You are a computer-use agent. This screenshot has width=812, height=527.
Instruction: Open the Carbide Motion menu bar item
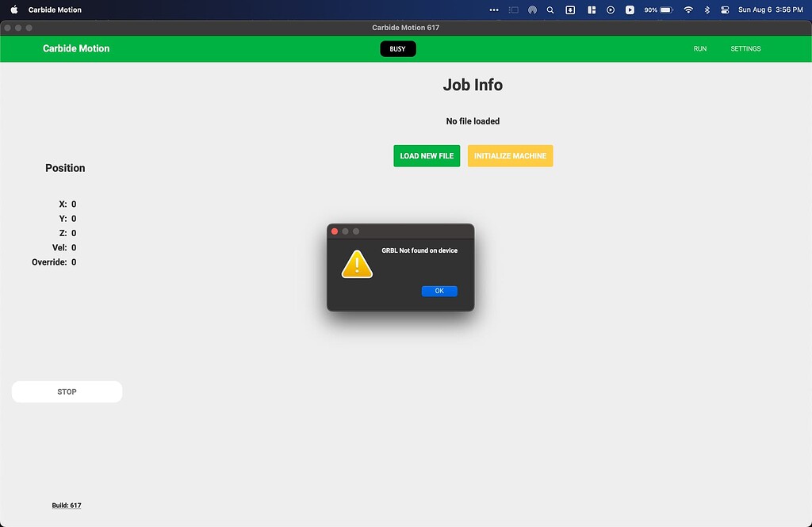tap(55, 10)
